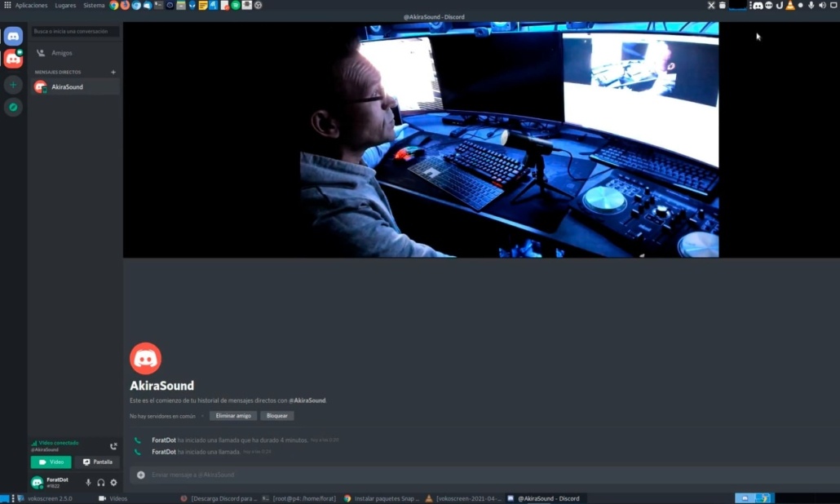
Task: Disable your microphone in the user panel
Action: 88,482
